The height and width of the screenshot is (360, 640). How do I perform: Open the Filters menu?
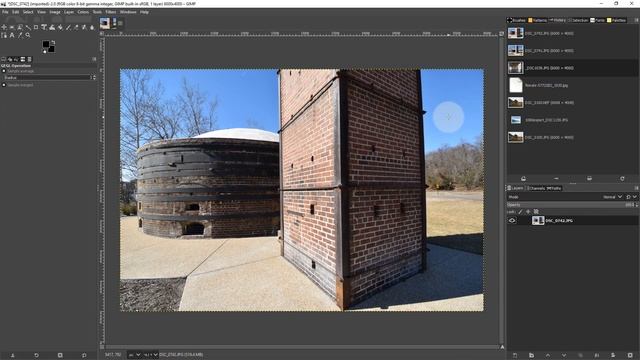[x=111, y=12]
